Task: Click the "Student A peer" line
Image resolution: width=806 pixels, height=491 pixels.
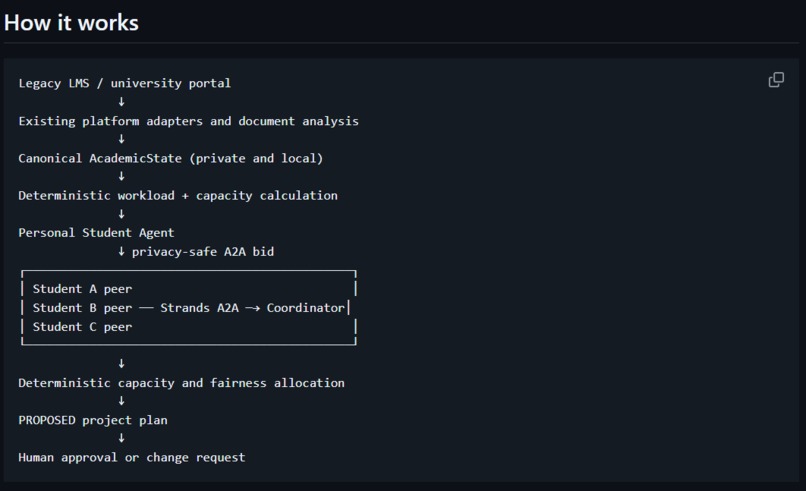Action: coord(82,289)
